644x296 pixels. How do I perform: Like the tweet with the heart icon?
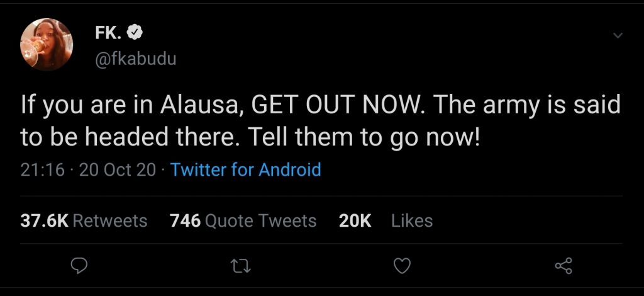(x=402, y=266)
